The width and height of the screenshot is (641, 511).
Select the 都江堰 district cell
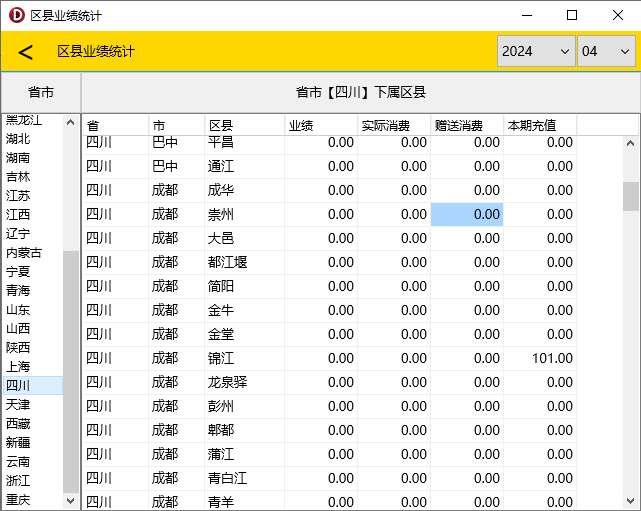pos(243,262)
